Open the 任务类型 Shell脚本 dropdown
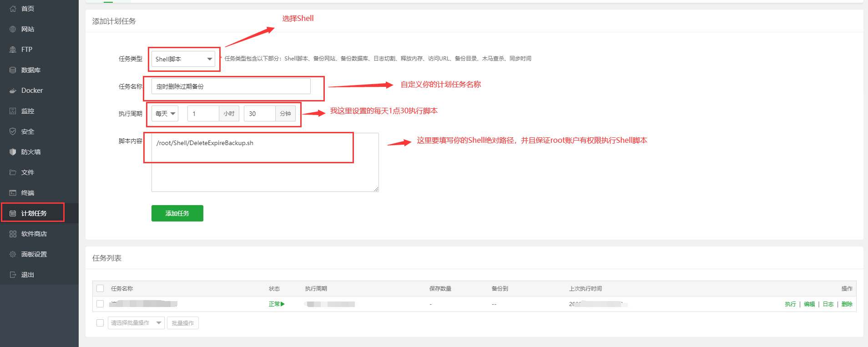 click(183, 59)
